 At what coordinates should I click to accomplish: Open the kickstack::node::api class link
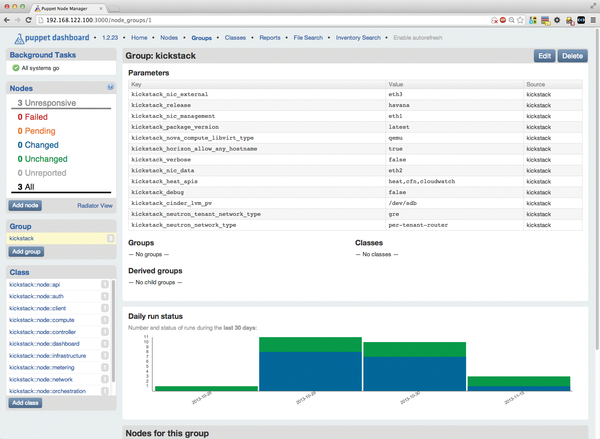pyautogui.click(x=34, y=284)
